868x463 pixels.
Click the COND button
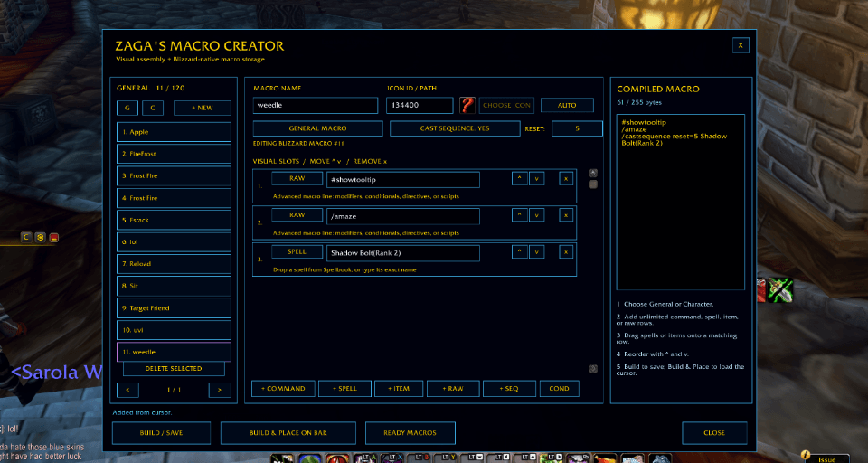(x=559, y=389)
